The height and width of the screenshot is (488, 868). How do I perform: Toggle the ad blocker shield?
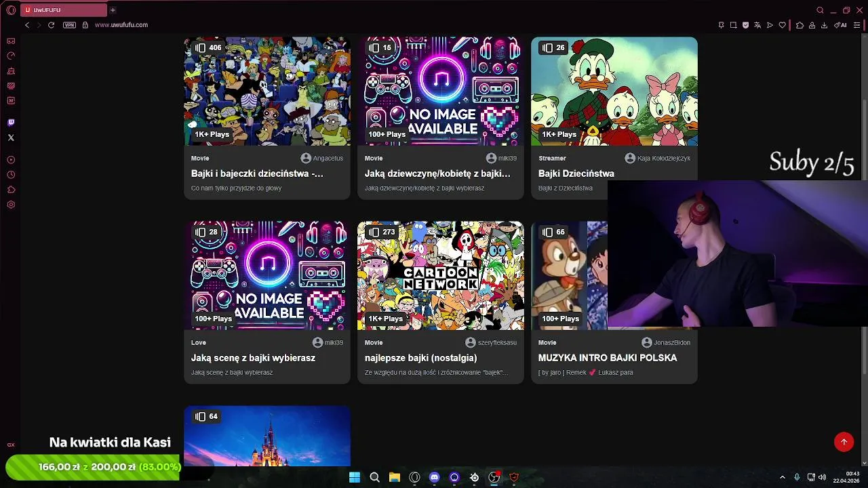pos(745,25)
